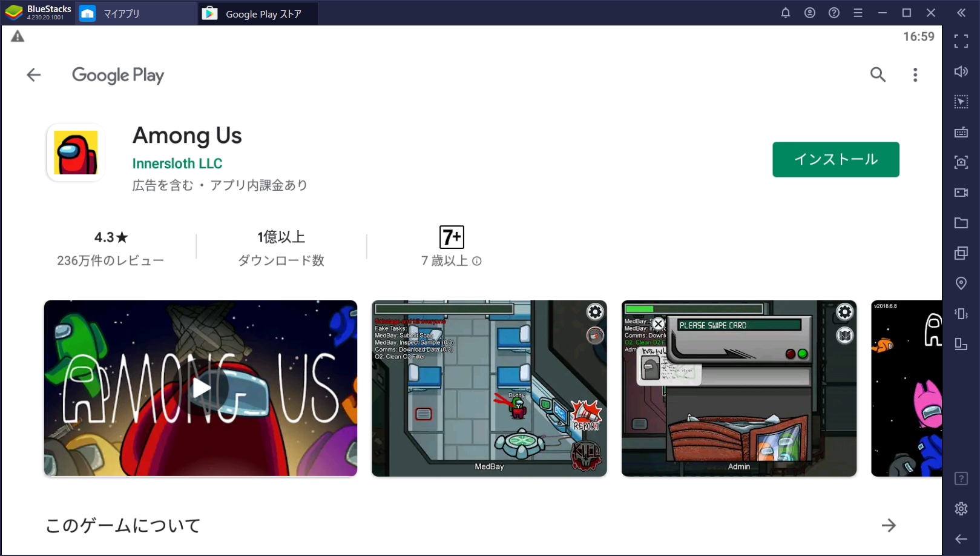This screenshot has width=980, height=556.
Task: Collapse the BlueStacks sidebar with double chevron
Action: point(961,13)
